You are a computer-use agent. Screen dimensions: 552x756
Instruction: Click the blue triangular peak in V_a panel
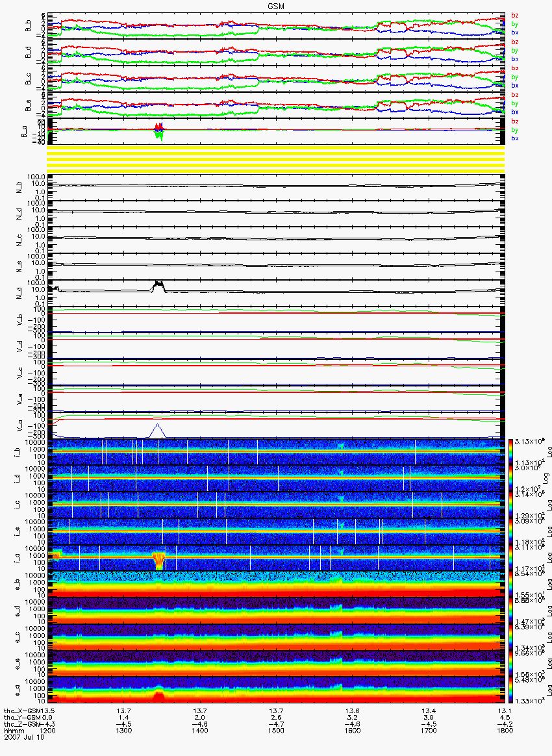pos(157,431)
